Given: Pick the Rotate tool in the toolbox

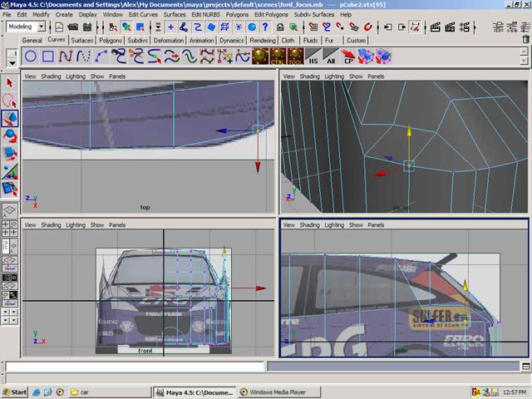Looking at the screenshot, I should [x=10, y=135].
